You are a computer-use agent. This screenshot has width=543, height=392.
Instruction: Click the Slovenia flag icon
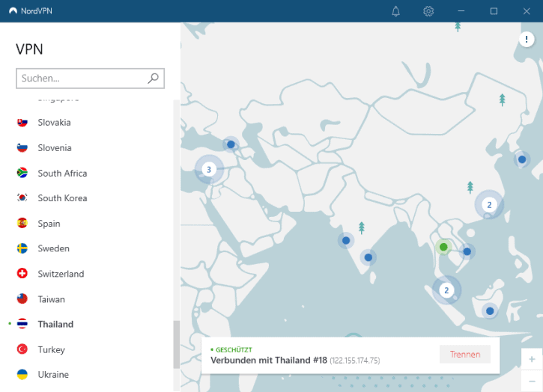(x=22, y=147)
